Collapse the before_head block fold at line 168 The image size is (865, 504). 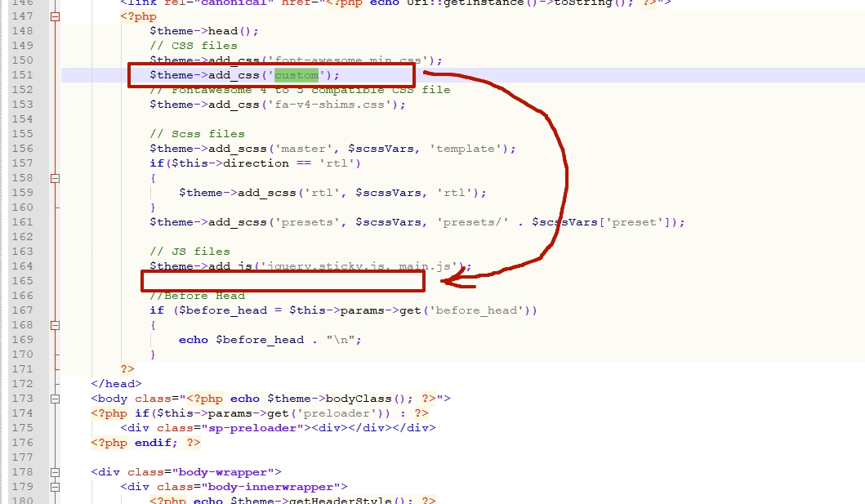click(x=56, y=325)
